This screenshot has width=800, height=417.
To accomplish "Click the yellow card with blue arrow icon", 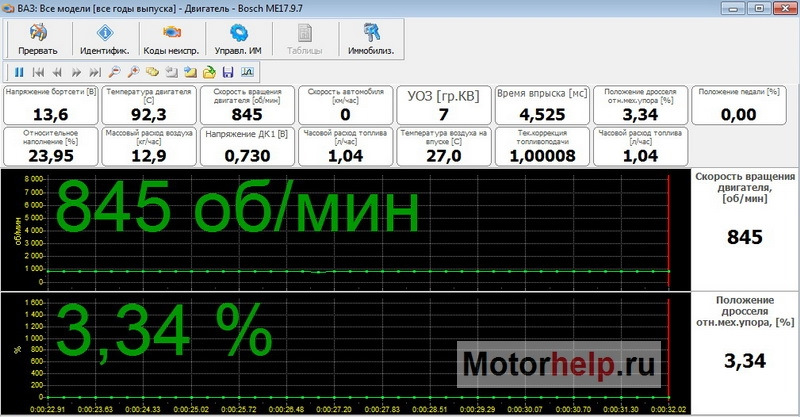I will (190, 72).
